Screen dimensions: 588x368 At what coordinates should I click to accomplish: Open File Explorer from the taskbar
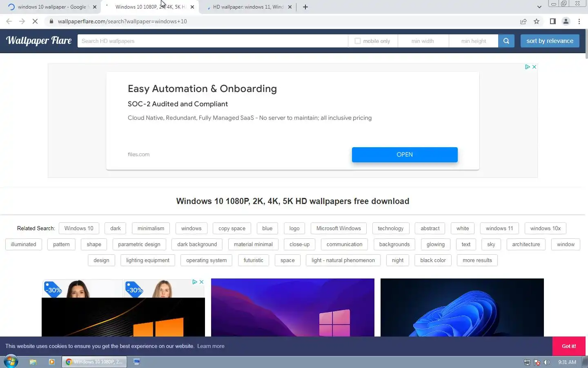pos(33,362)
